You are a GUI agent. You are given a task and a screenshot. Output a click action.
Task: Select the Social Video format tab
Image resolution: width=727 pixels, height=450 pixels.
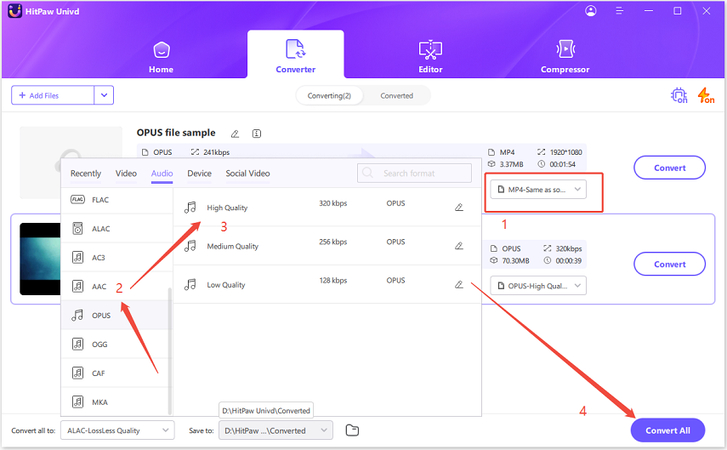click(248, 173)
